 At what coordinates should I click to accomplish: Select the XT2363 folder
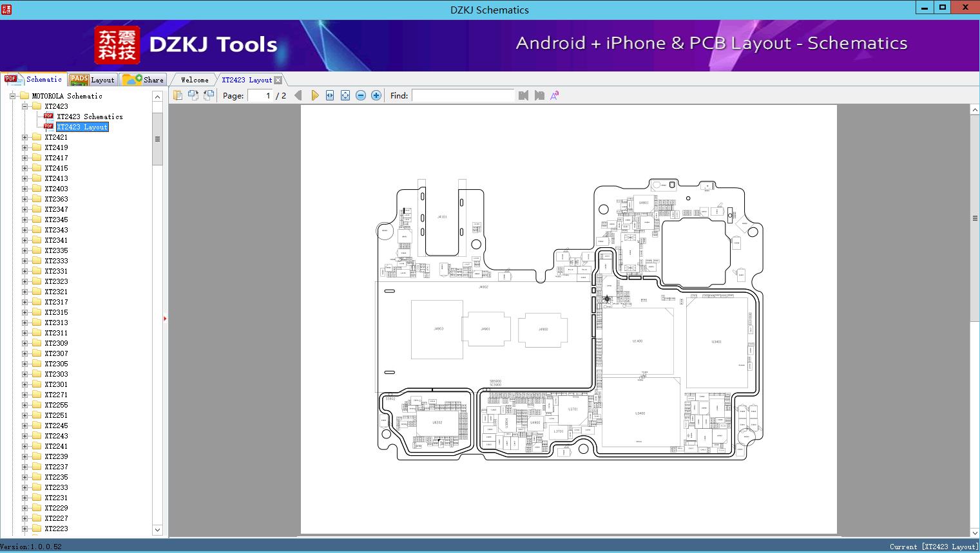pos(56,199)
